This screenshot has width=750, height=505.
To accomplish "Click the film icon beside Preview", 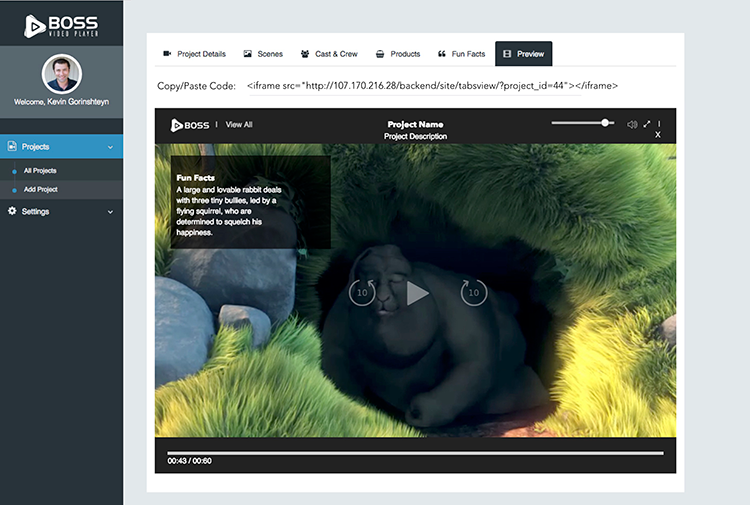I will click(507, 54).
